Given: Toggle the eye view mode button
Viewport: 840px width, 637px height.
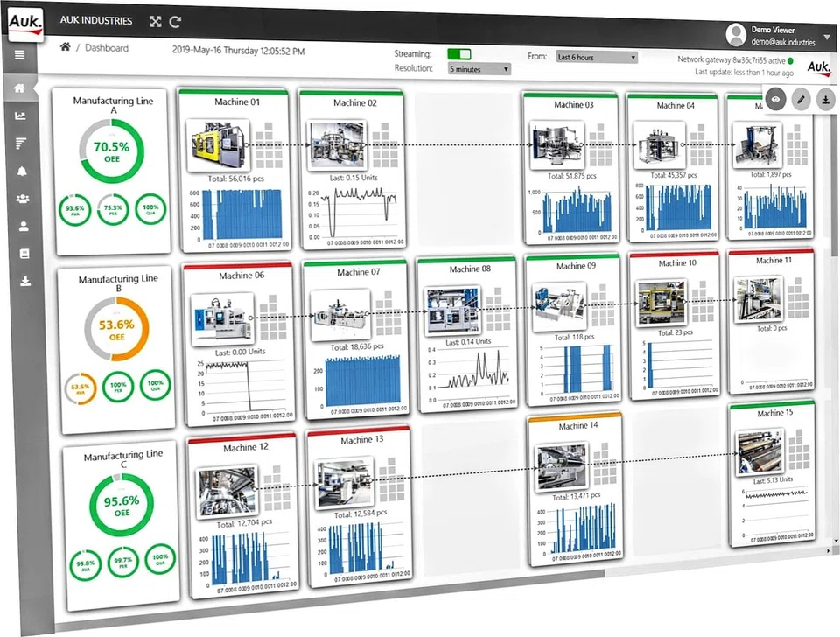Looking at the screenshot, I should [776, 99].
